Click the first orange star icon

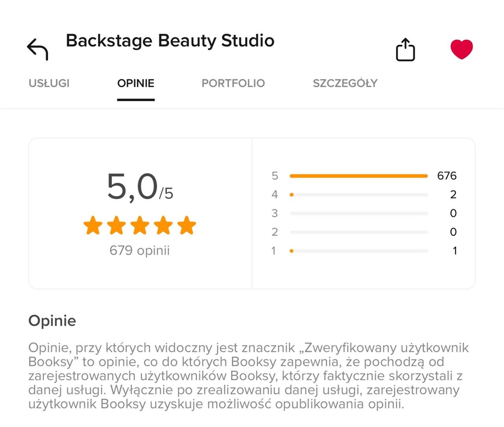(93, 225)
